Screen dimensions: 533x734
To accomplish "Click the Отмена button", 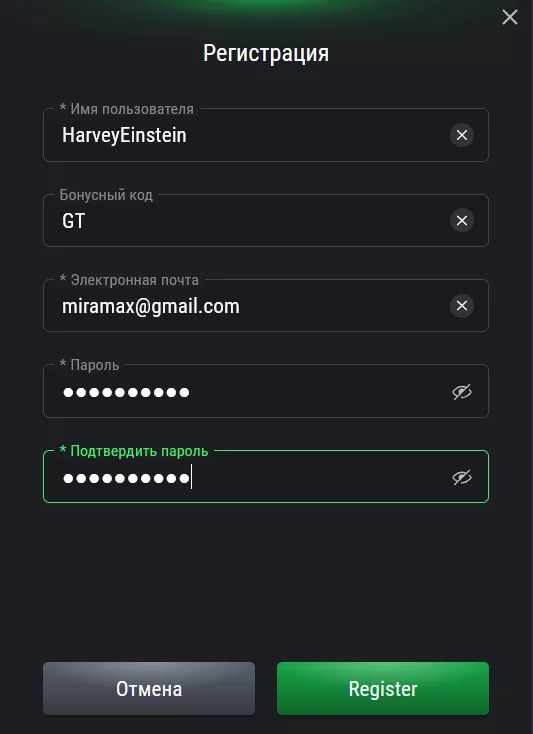I will point(149,688).
